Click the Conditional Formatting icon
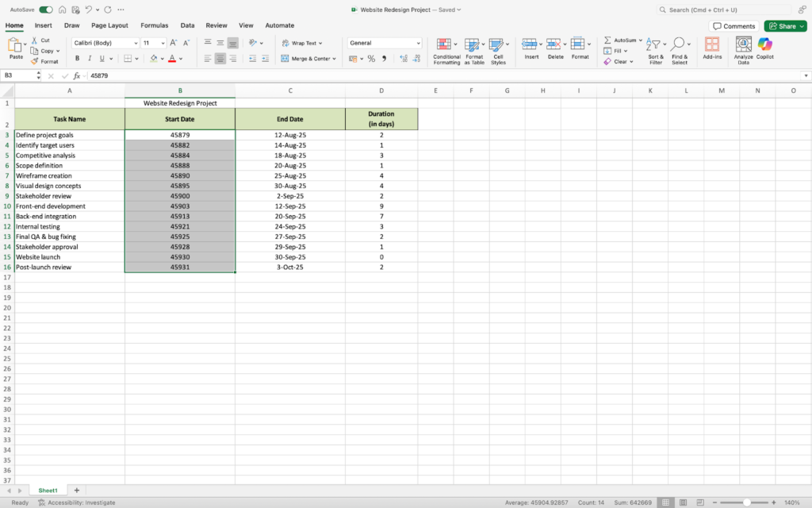The width and height of the screenshot is (812, 508). coord(446,45)
